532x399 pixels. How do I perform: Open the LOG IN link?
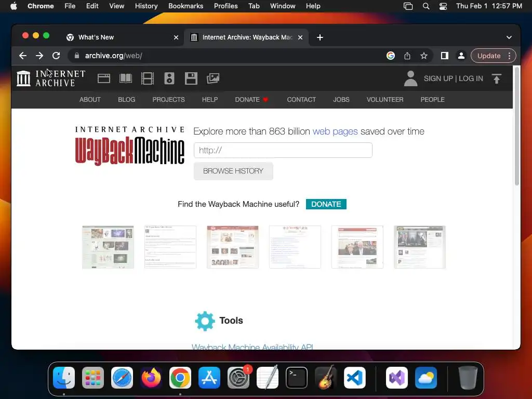(x=471, y=78)
